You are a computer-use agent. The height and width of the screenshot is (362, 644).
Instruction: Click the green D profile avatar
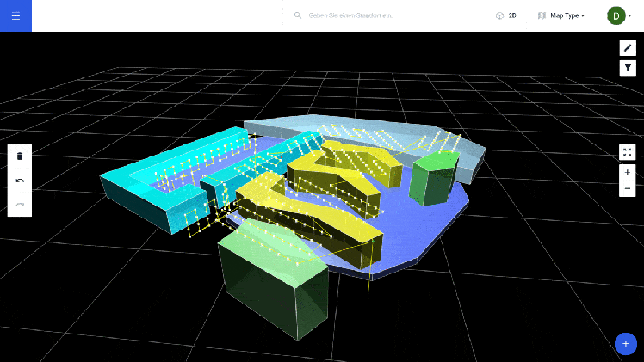click(616, 15)
